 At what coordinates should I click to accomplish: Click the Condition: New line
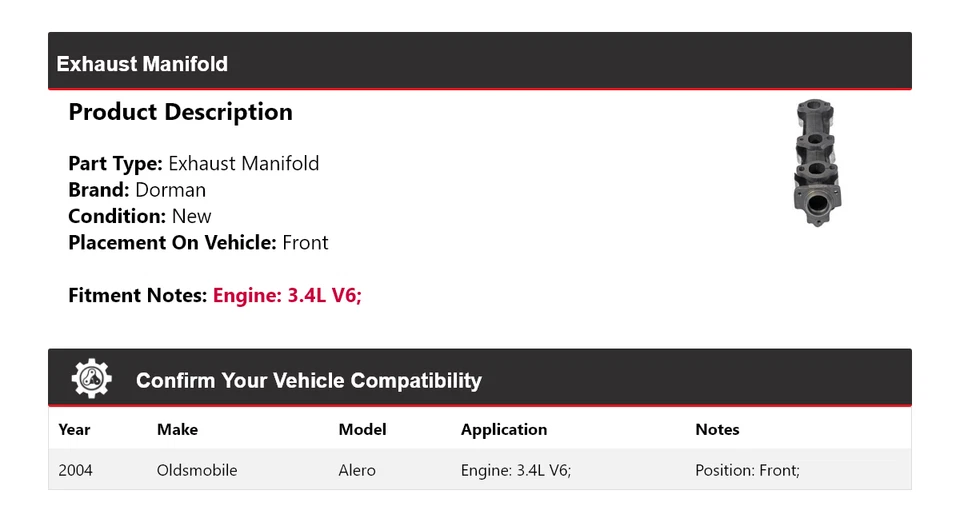pyautogui.click(x=140, y=216)
